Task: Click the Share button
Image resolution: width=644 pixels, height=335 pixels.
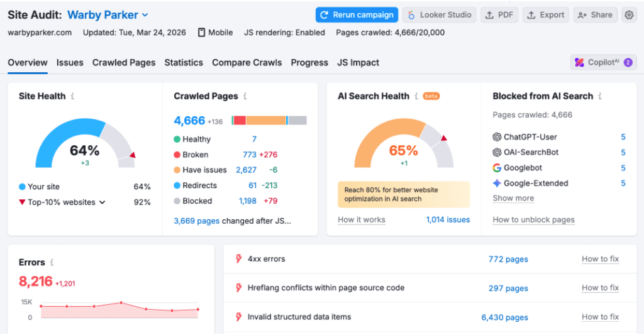Action: 595,15
